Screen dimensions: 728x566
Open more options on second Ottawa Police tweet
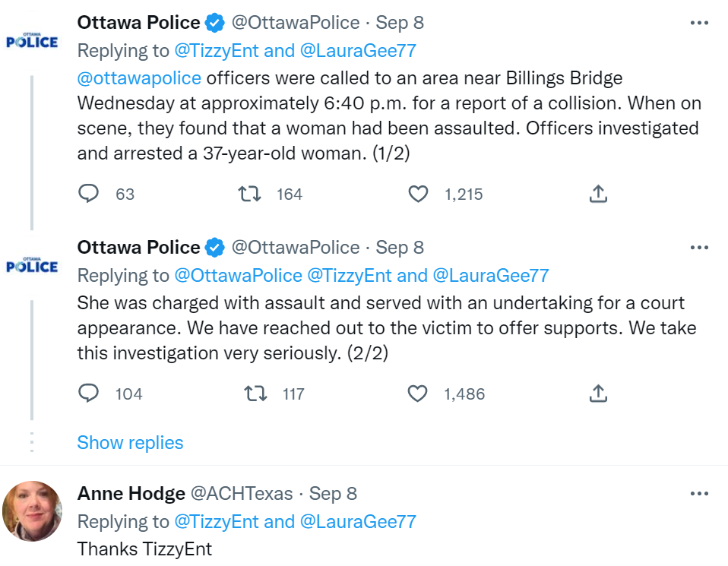699,248
